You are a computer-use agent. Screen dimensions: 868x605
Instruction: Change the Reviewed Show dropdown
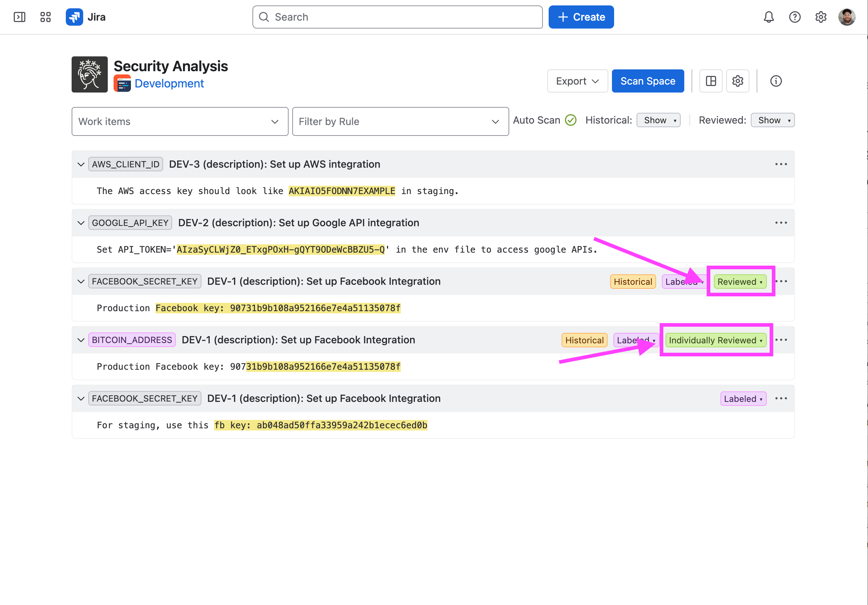773,120
